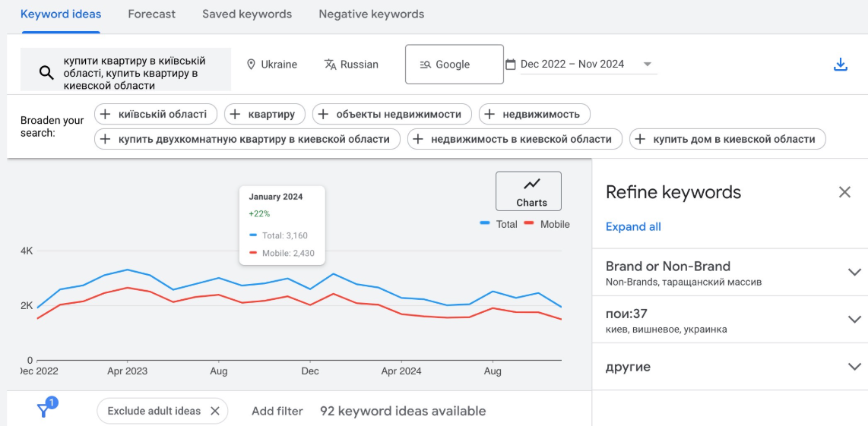Open the Negative keywords tab

[x=371, y=14]
